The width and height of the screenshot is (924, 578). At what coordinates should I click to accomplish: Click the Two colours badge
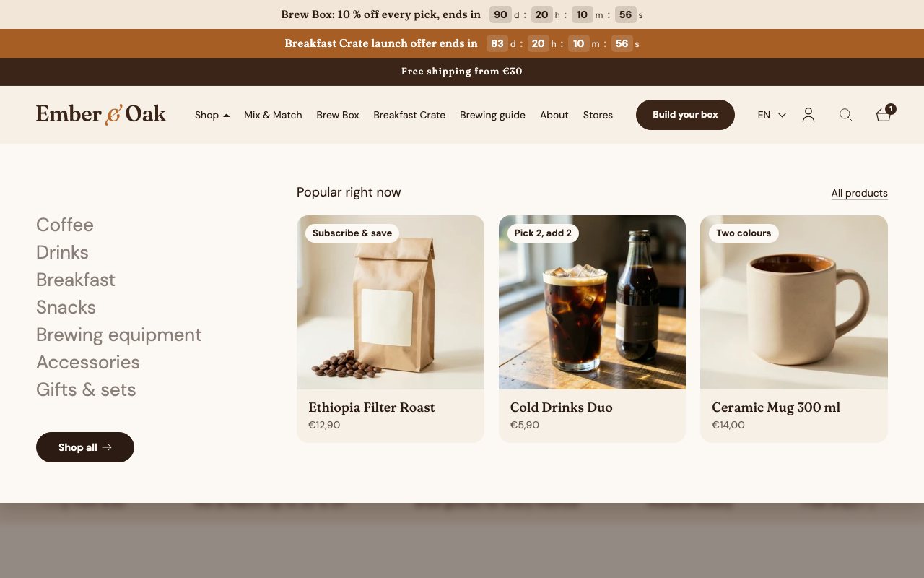click(x=744, y=233)
